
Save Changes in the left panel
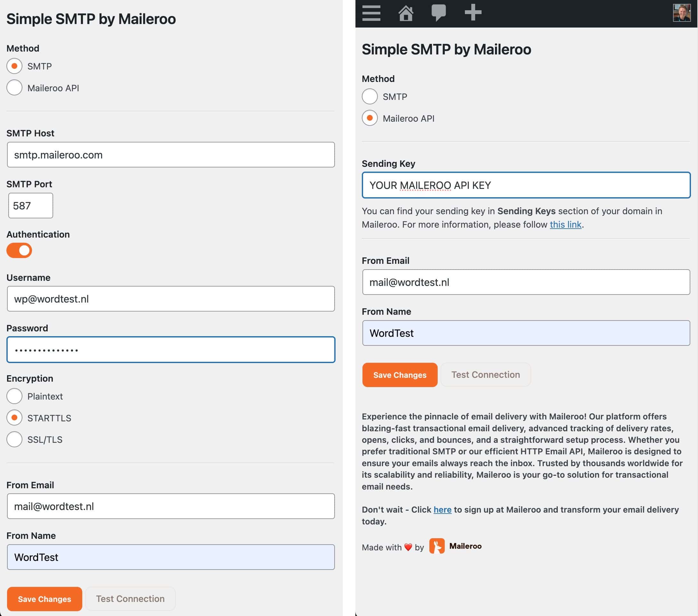(x=45, y=599)
